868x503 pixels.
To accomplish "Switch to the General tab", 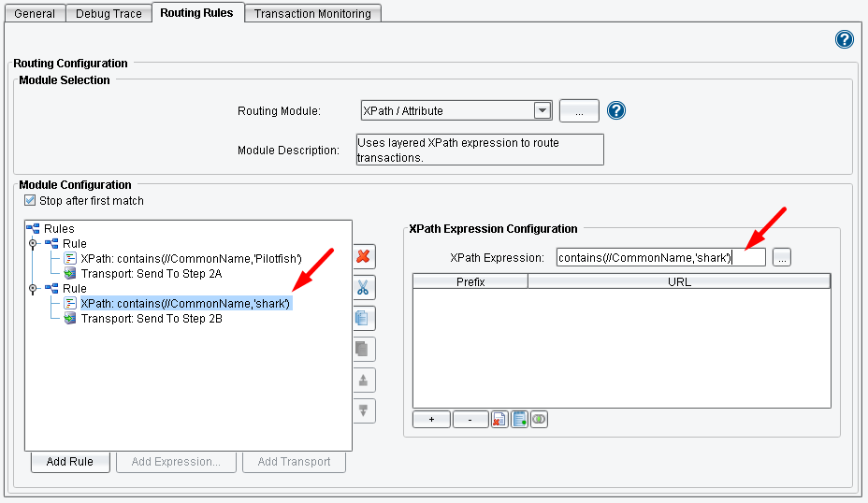I will (x=35, y=13).
